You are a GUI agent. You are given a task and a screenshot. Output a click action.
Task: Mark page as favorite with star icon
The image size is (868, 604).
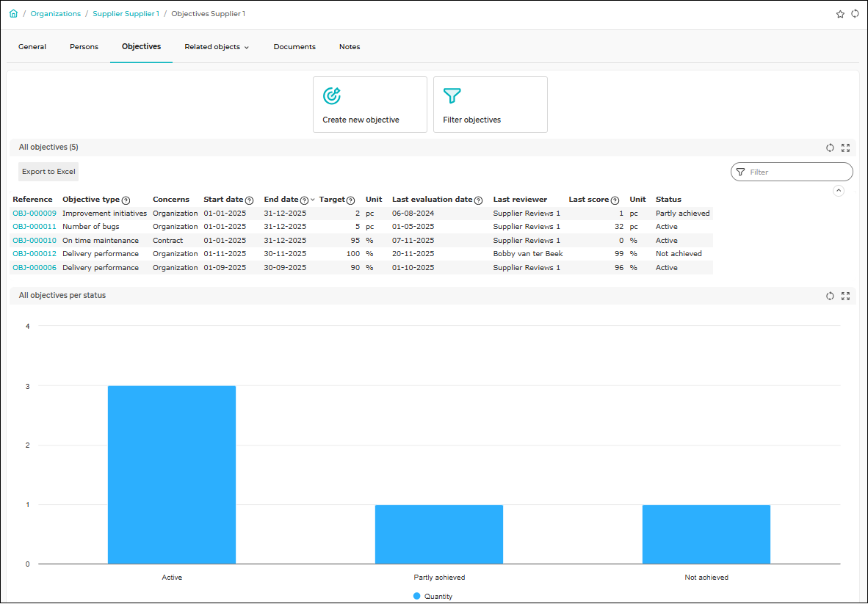840,15
